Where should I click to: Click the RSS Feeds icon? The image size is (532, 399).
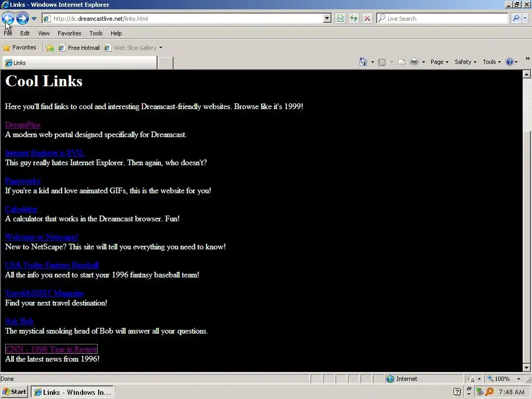click(382, 62)
